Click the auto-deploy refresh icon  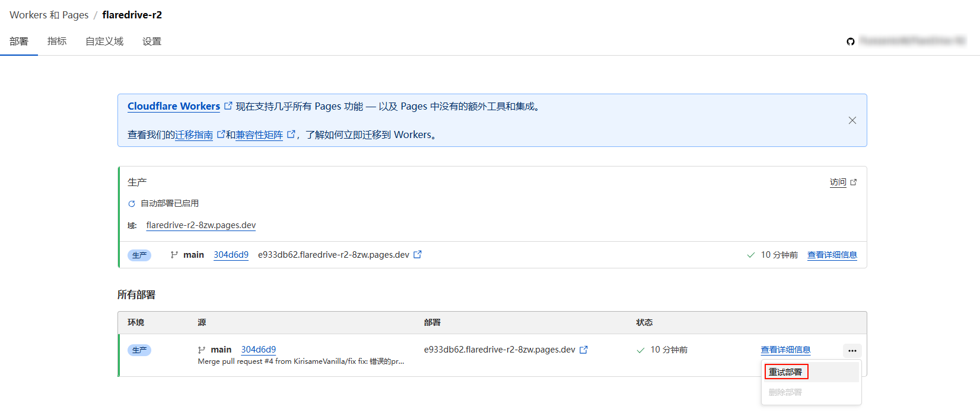132,204
